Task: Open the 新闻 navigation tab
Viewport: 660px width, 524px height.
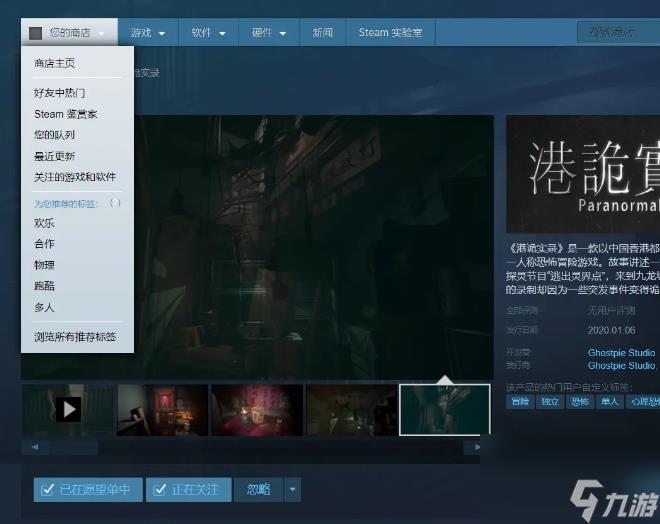Action: (322, 33)
